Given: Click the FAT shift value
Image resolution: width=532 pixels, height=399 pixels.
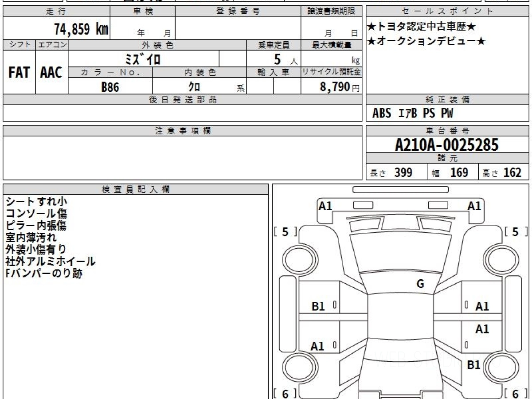Looking at the screenshot, I should point(19,72).
